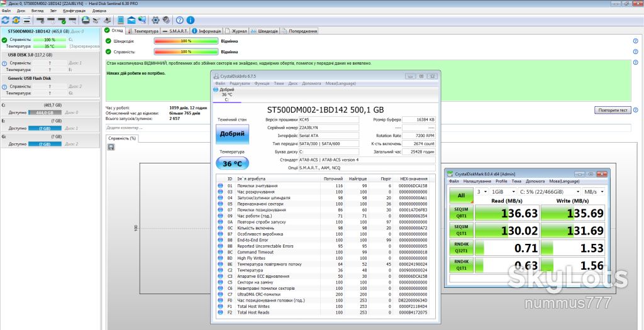
Task: Click the Повторити тест button
Action: [x=613, y=111]
